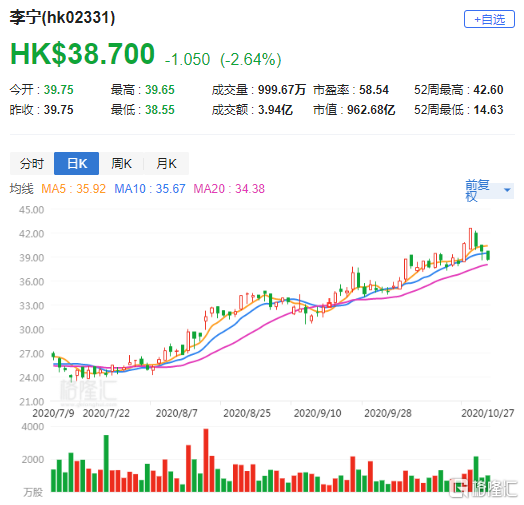Select the 日K daily chart tab

coord(77,163)
